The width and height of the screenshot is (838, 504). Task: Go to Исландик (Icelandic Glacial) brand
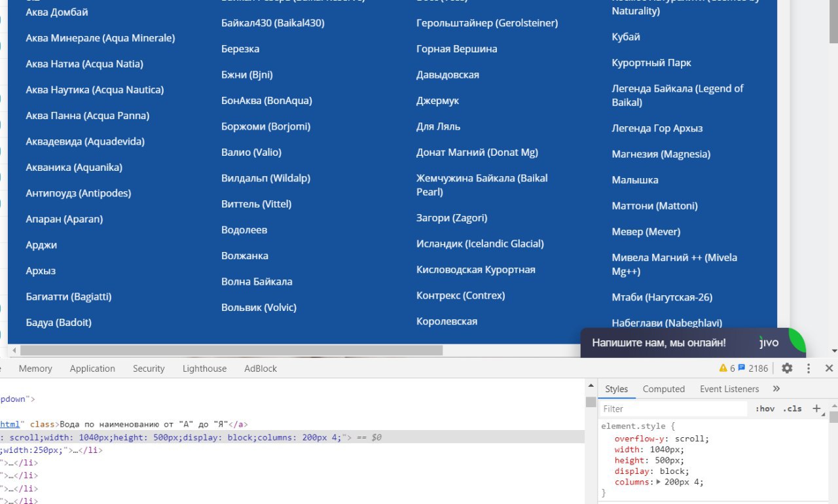point(480,243)
